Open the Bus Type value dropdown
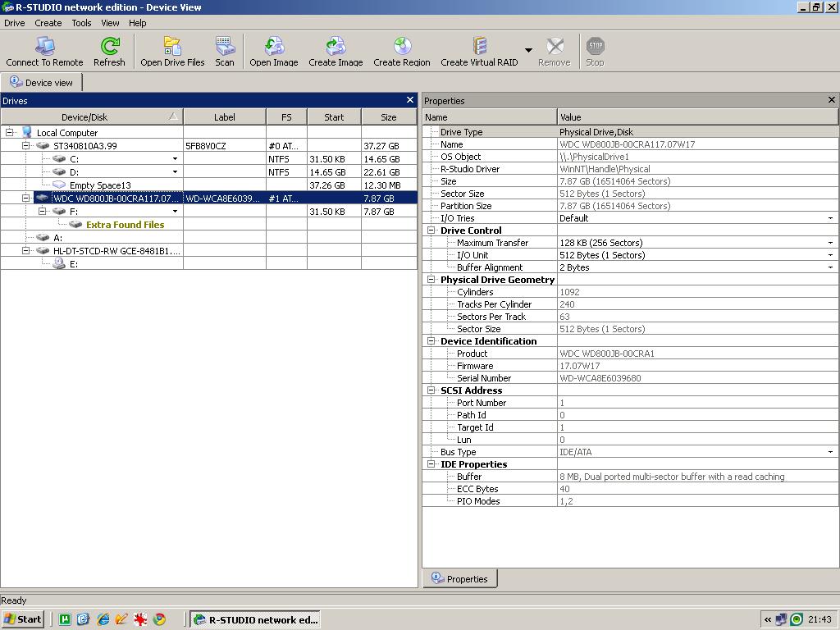 830,452
